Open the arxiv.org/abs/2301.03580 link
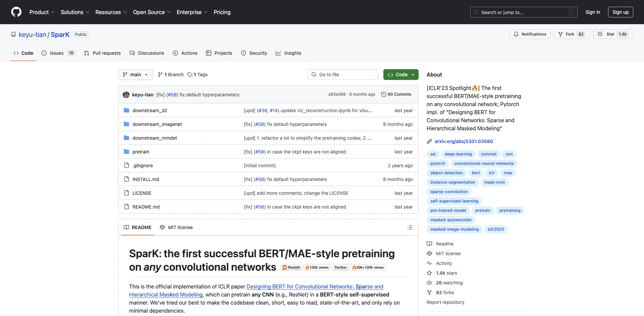The height and width of the screenshot is (316, 644). [464, 141]
